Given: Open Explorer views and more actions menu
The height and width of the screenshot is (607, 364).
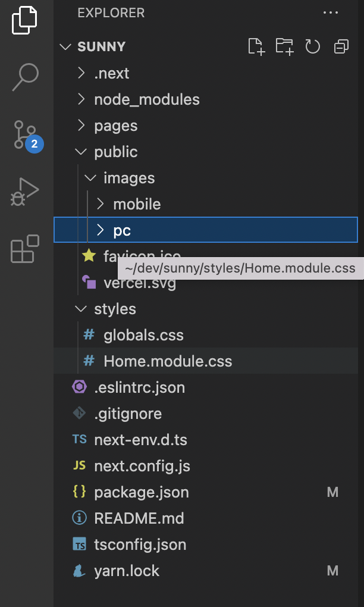Looking at the screenshot, I should coord(330,12).
